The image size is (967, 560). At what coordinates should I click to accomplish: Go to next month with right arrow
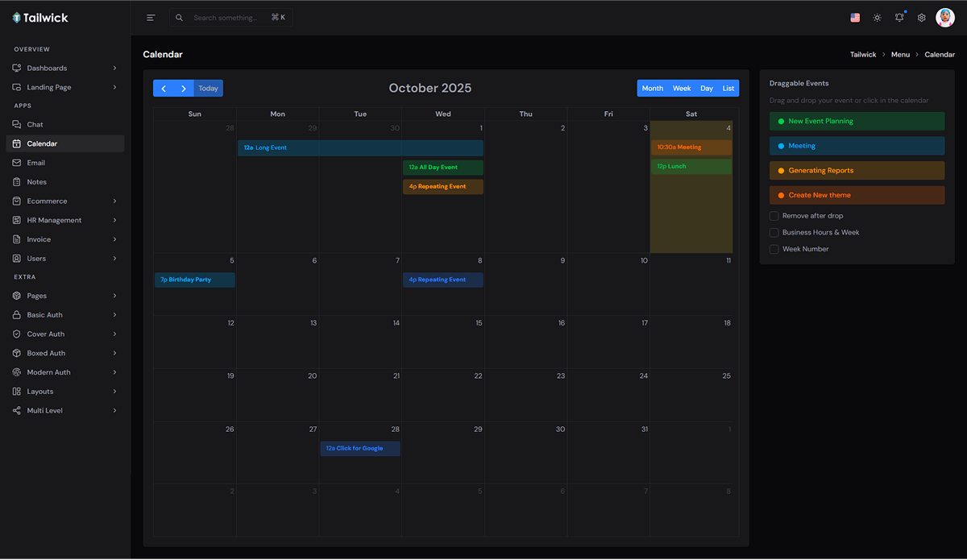(x=184, y=89)
